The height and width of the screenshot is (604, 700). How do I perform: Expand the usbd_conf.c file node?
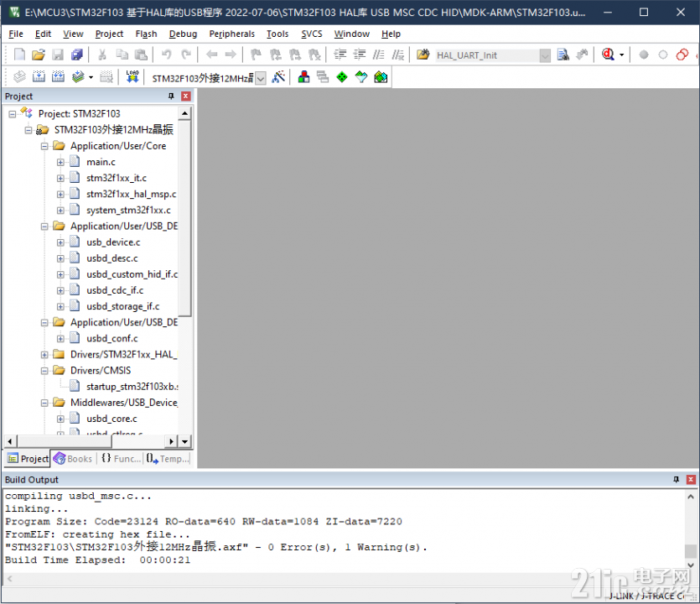[x=60, y=339]
